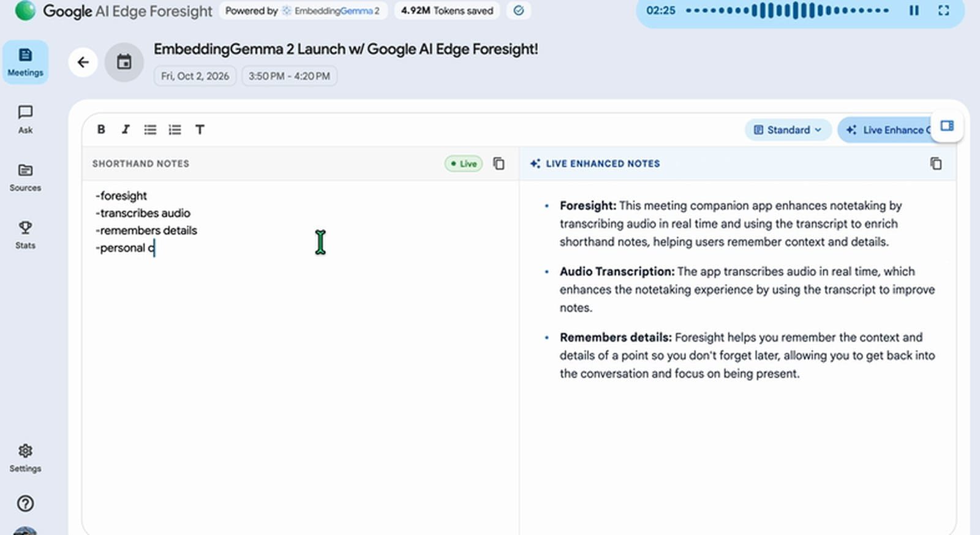Viewport: 980px width, 535px height.
Task: Pause the audio recording
Action: pos(914,10)
